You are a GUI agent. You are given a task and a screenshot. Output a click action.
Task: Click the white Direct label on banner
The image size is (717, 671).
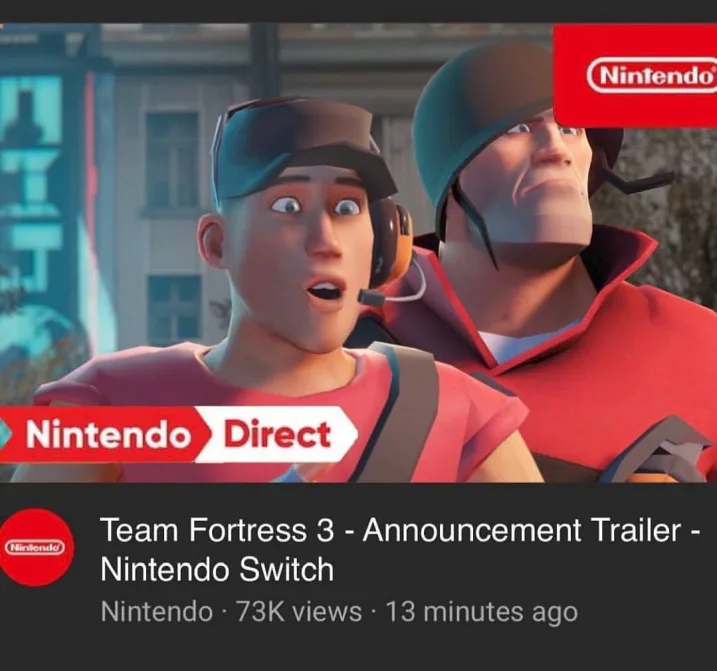coord(277,434)
